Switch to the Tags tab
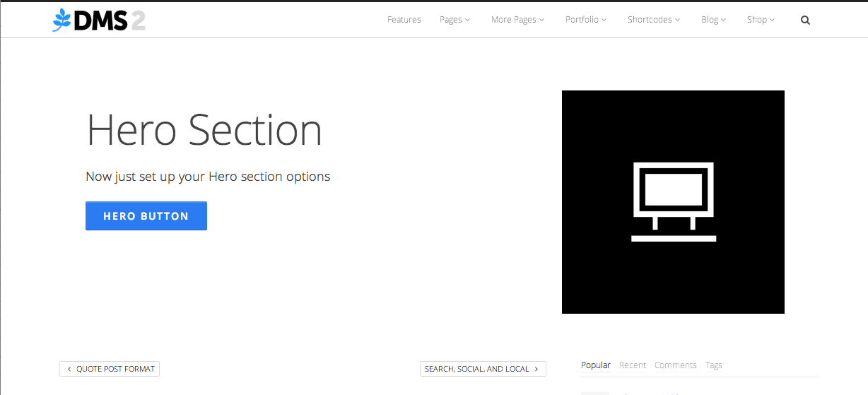The width and height of the screenshot is (868, 395). click(x=714, y=365)
